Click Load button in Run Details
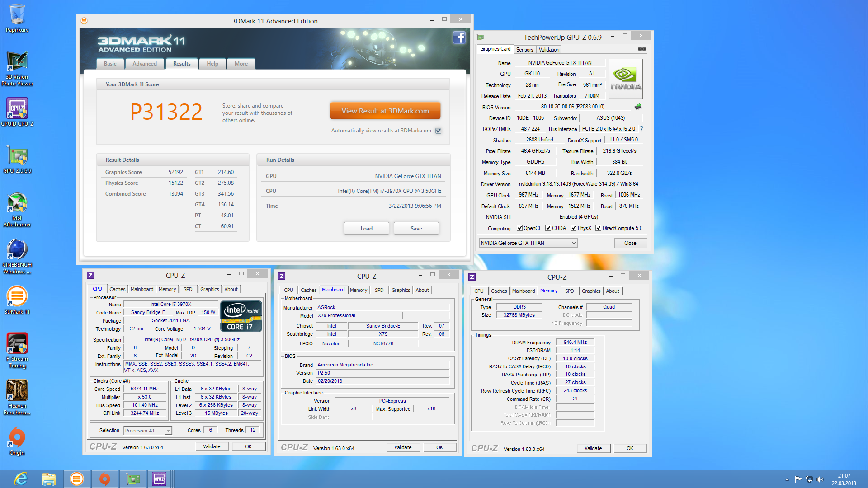This screenshot has height=488, width=868. 367,228
